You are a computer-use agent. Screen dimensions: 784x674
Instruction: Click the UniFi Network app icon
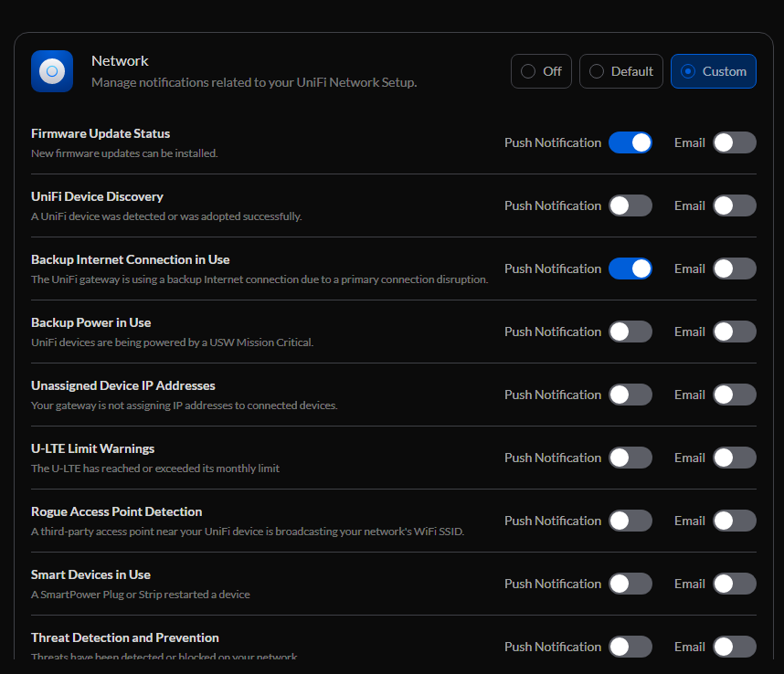click(x=52, y=71)
